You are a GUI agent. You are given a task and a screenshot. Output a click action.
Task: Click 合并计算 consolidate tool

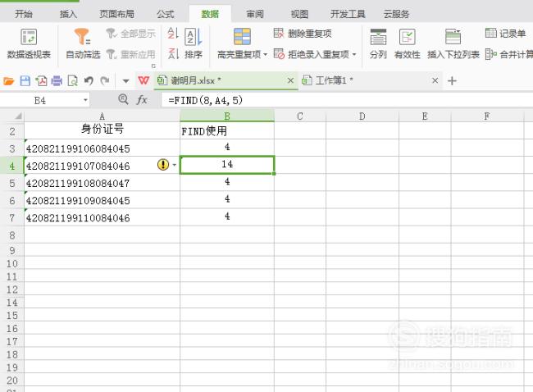509,54
